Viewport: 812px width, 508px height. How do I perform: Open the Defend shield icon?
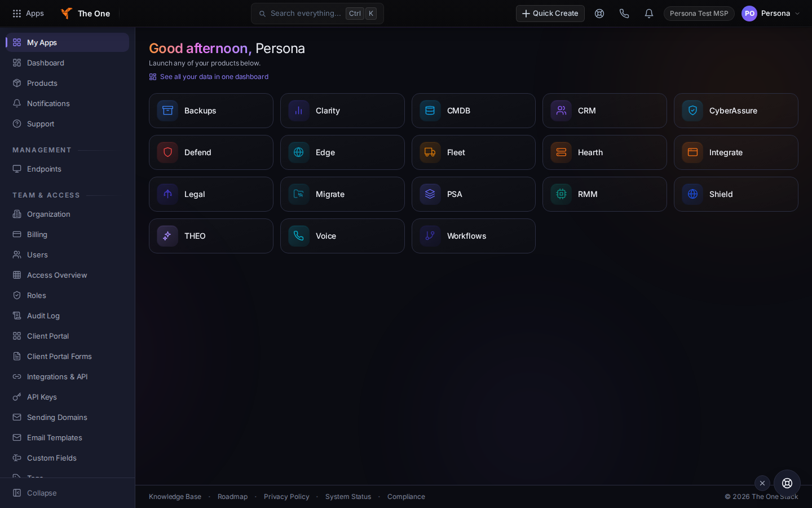[x=167, y=152]
